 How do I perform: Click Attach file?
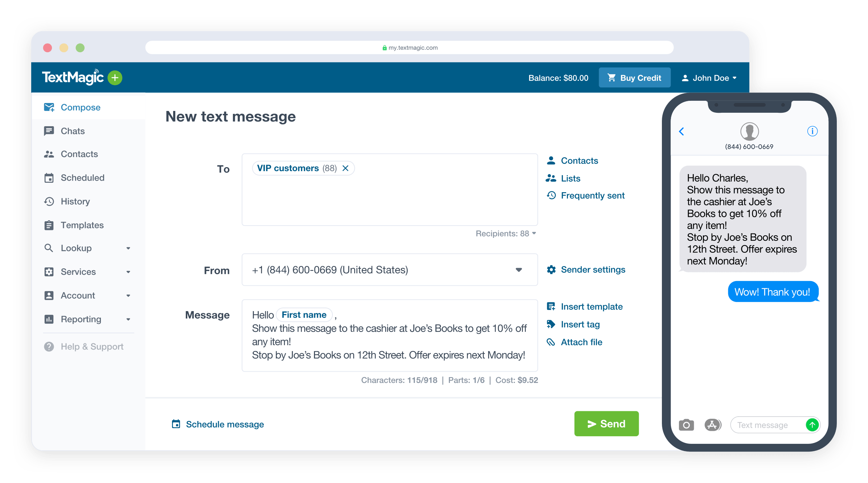[x=581, y=342]
